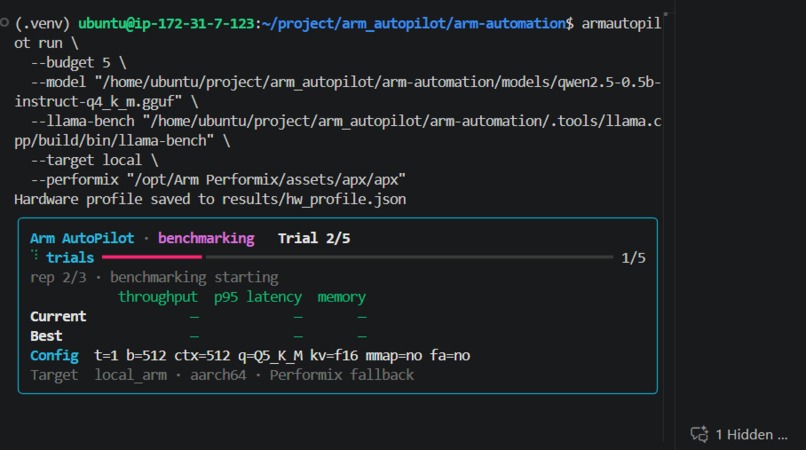Click the 'Trial 2/5' label
This screenshot has width=806, height=450.
[x=314, y=239]
